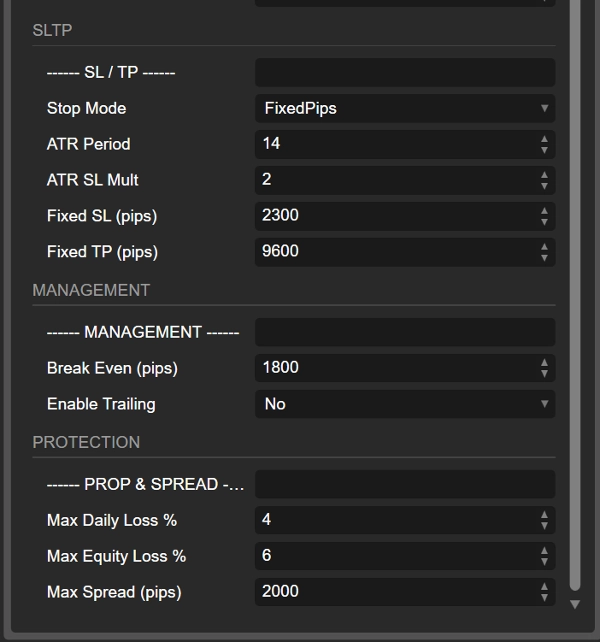Image resolution: width=600 pixels, height=642 pixels.
Task: Click the Enable Trailing label
Action: point(101,404)
